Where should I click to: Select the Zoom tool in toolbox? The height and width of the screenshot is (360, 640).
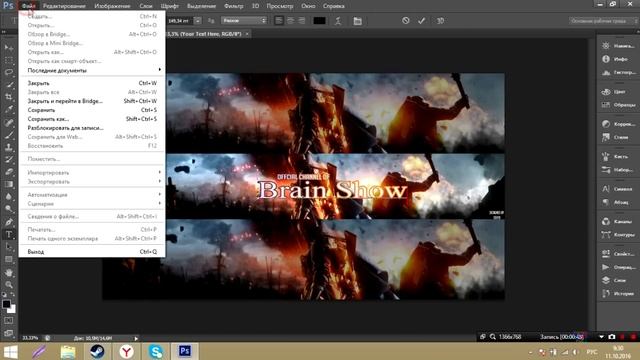pyautogui.click(x=9, y=284)
